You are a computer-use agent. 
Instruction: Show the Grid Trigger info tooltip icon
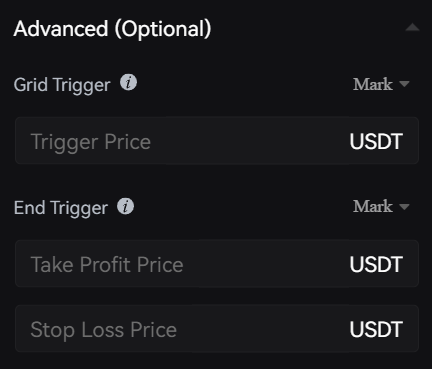128,82
